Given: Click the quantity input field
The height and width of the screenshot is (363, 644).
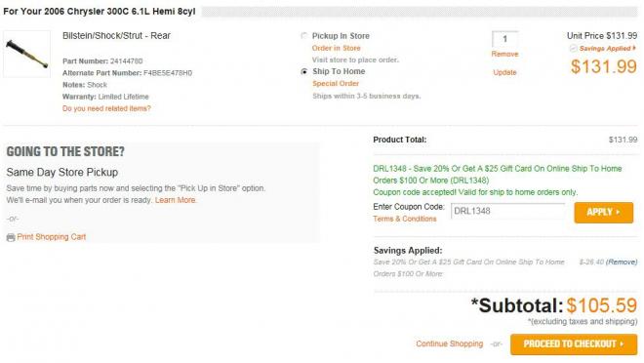Looking at the screenshot, I should point(504,39).
